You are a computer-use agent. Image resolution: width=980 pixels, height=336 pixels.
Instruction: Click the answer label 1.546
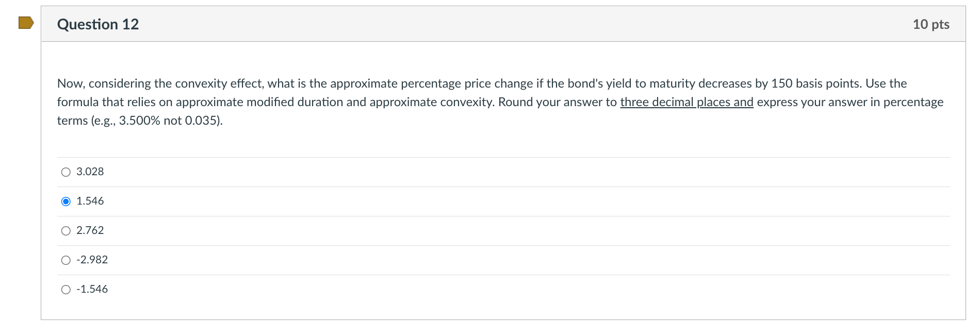click(x=90, y=201)
